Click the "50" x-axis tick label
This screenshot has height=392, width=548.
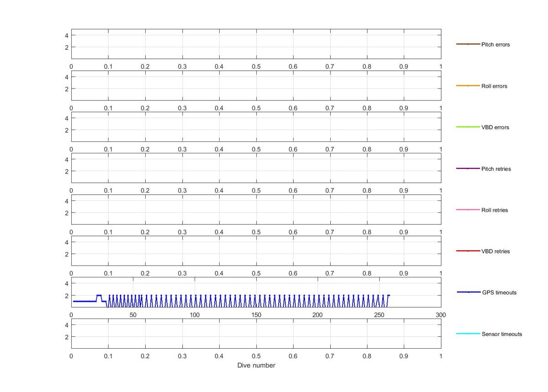click(x=133, y=315)
